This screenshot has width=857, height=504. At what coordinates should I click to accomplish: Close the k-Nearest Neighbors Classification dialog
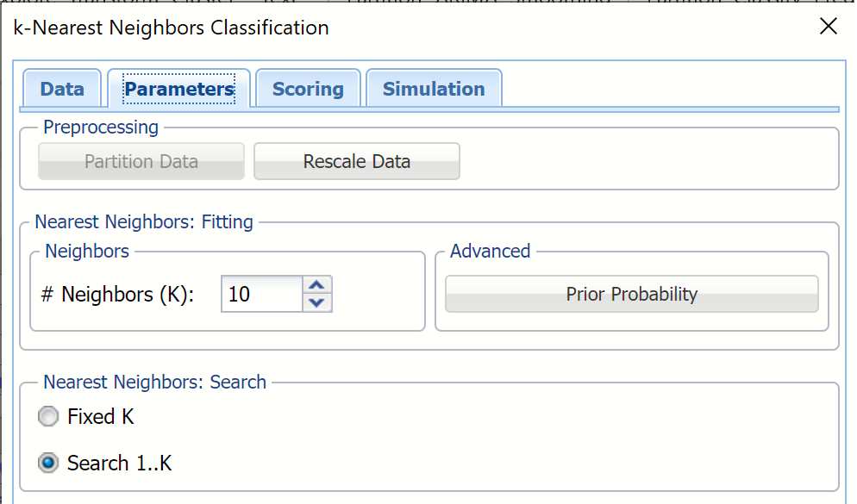coord(828,27)
